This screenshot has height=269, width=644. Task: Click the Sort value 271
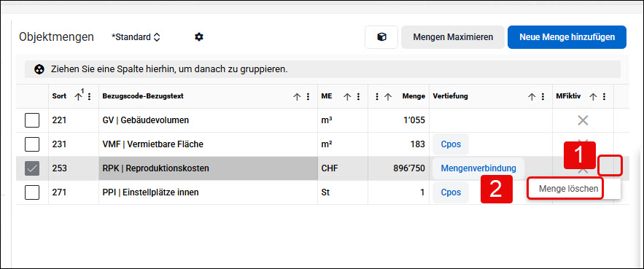[59, 192]
